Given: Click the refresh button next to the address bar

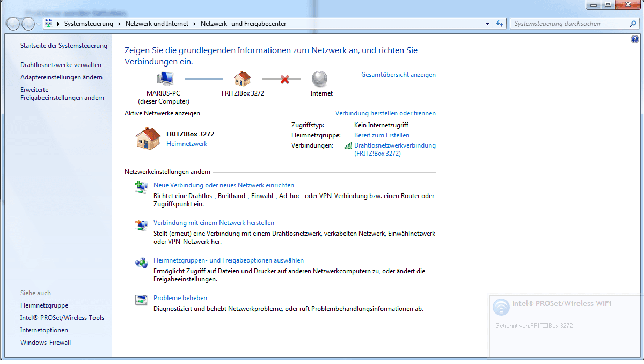Looking at the screenshot, I should coord(500,24).
